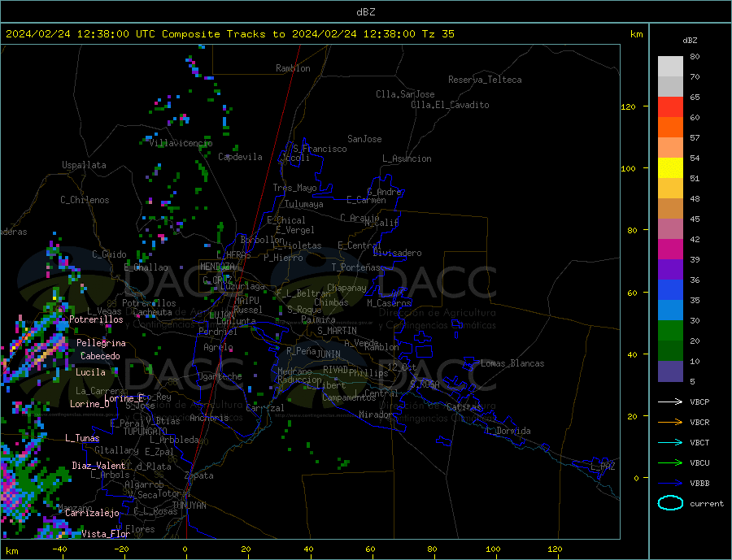Click the '54' legend value
This screenshot has width=732, height=560.
click(x=695, y=158)
